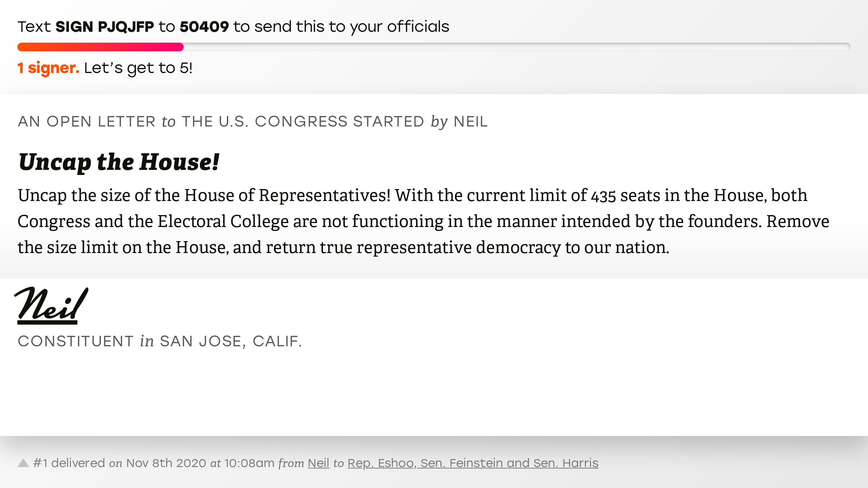868x488 pixels.
Task: Click NEIL in the started by heading
Action: 471,122
